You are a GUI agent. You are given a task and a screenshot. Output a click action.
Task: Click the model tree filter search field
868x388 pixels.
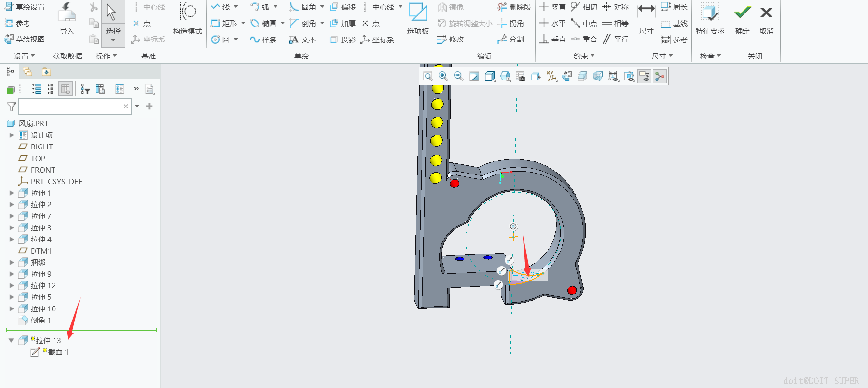pos(70,106)
